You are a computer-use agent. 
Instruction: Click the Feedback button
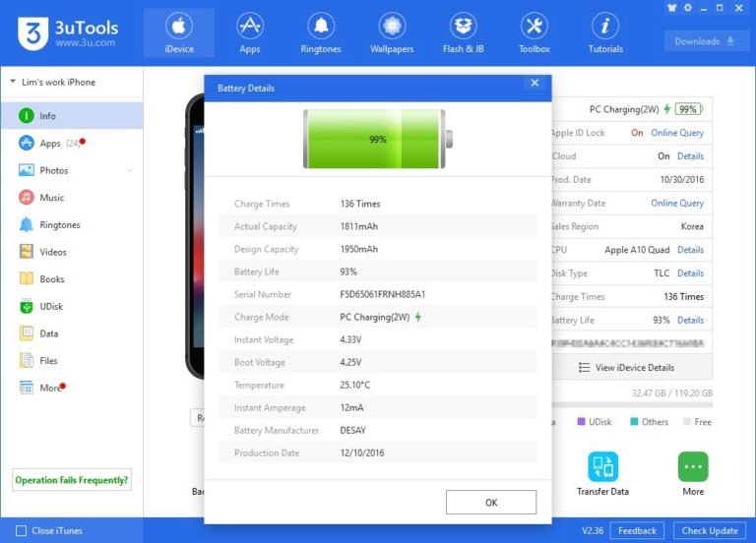[637, 530]
